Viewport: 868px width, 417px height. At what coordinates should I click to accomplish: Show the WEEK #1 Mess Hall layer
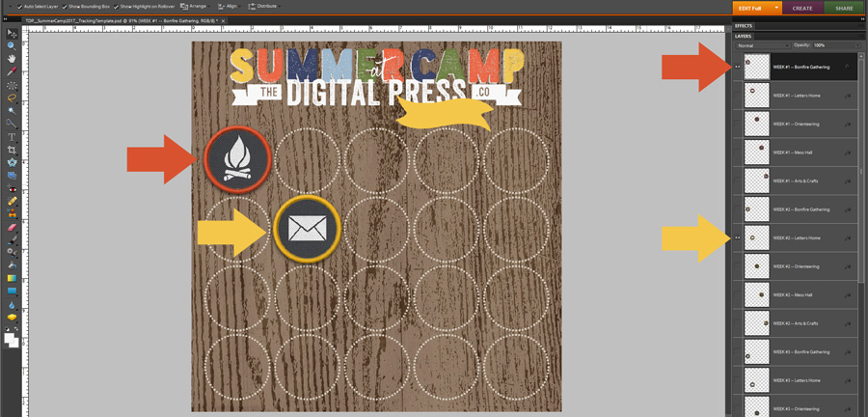(737, 153)
